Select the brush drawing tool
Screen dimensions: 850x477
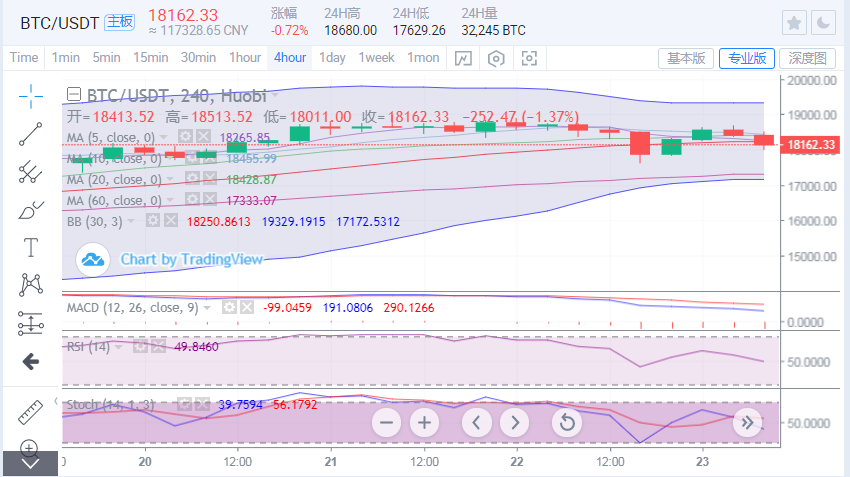point(31,210)
